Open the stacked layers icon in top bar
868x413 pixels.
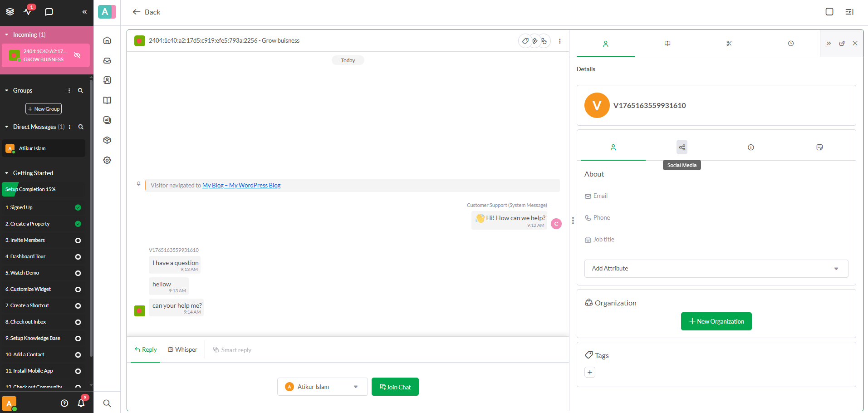pyautogui.click(x=10, y=12)
